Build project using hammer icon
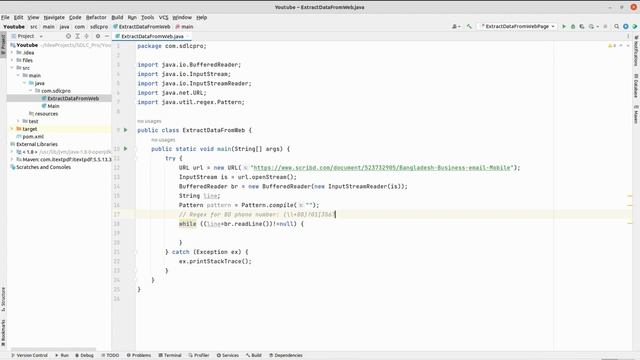Viewport: 640px width, 360px height. (x=469, y=27)
